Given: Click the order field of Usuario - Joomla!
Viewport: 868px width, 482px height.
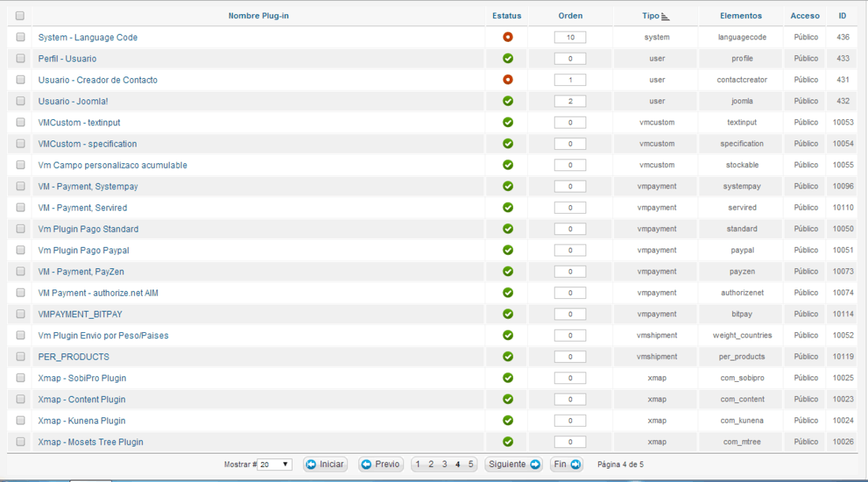Looking at the screenshot, I should click(571, 101).
